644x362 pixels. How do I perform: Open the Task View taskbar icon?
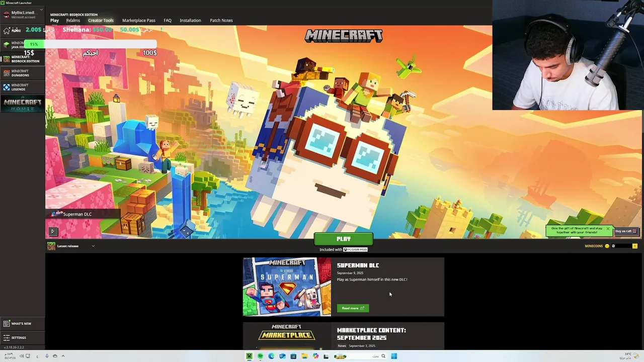pyautogui.click(x=326, y=356)
